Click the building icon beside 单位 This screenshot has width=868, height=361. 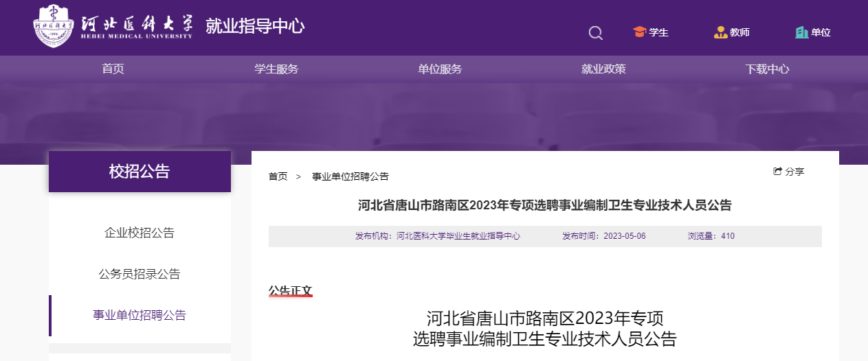[801, 32]
